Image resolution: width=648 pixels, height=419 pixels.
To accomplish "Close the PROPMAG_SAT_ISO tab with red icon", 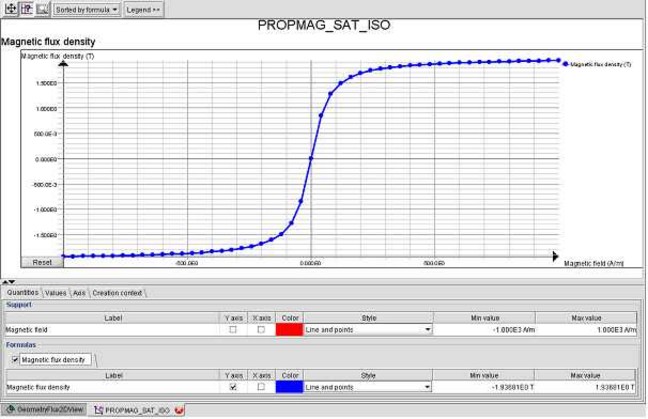I will 179,410.
